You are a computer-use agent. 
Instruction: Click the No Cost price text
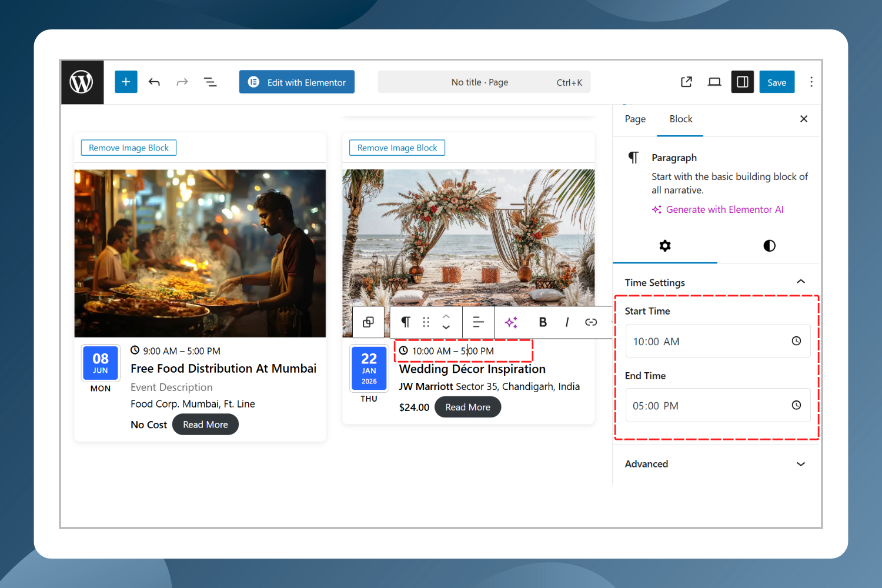(149, 425)
